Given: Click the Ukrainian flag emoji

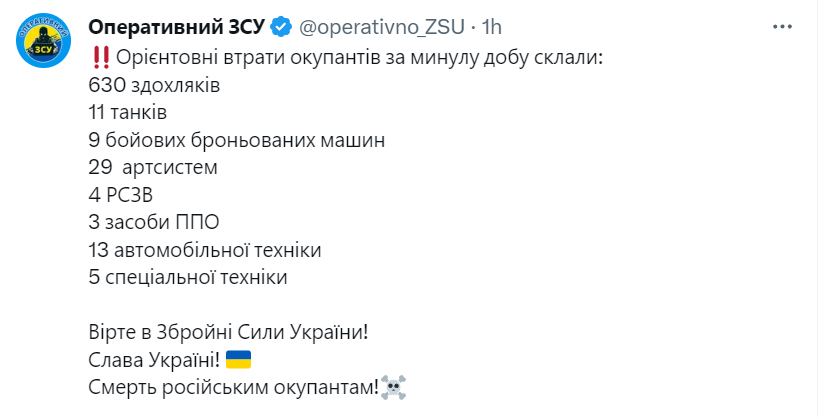Looking at the screenshot, I should tap(238, 360).
